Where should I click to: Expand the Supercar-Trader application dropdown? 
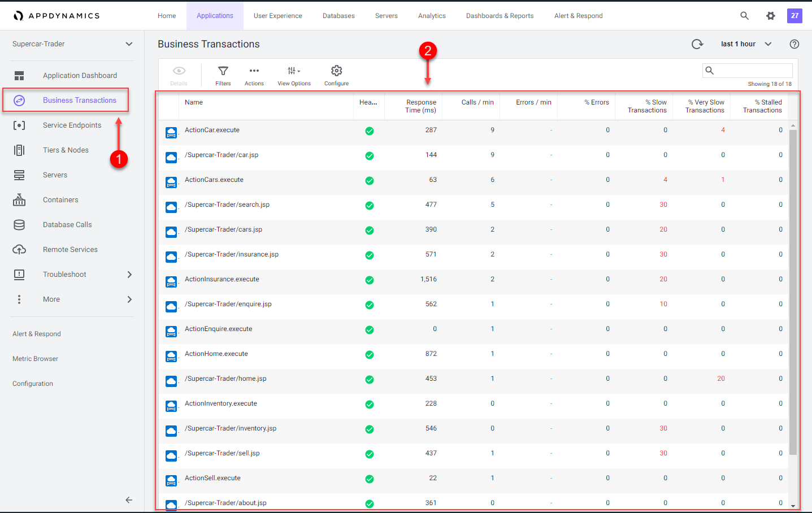click(x=129, y=44)
